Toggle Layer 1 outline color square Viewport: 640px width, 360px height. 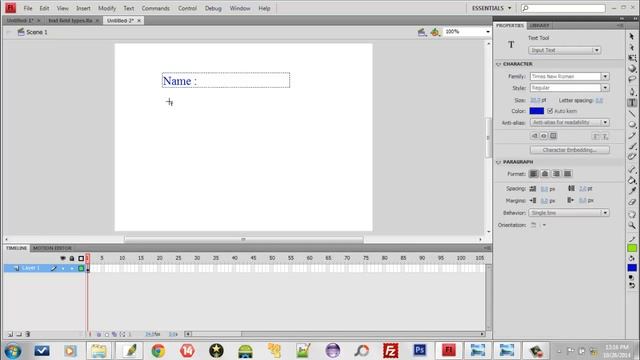(81, 268)
